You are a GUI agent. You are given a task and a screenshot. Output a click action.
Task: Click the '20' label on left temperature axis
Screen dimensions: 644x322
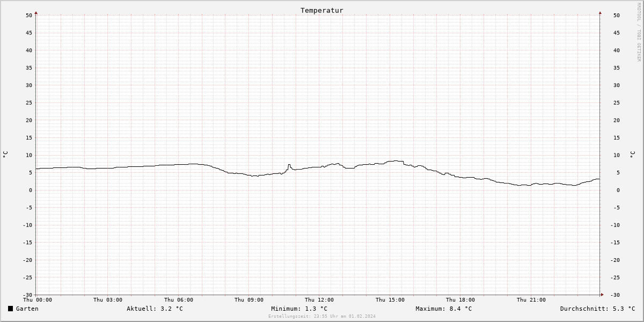pos(29,120)
